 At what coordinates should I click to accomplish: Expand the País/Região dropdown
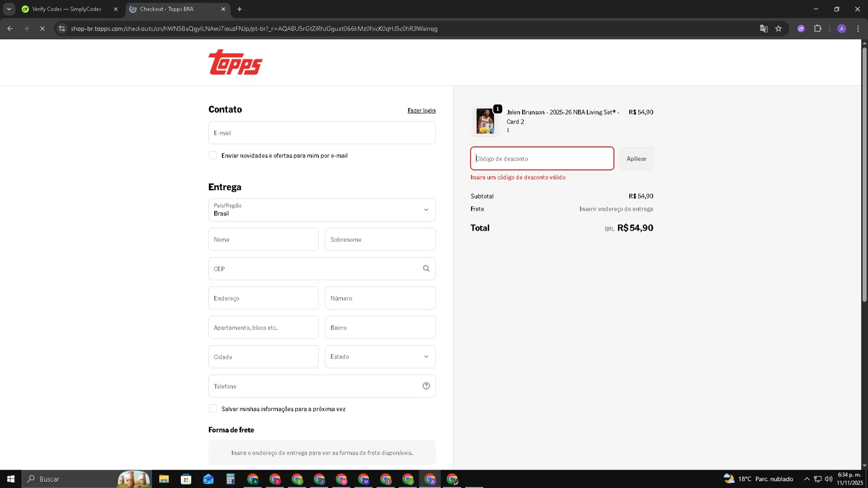(x=322, y=210)
